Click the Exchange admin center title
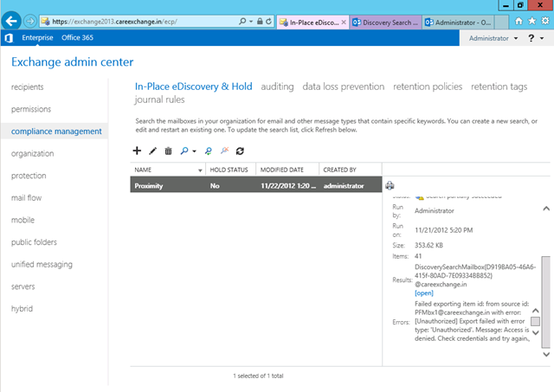The width and height of the screenshot is (554, 392). click(73, 61)
